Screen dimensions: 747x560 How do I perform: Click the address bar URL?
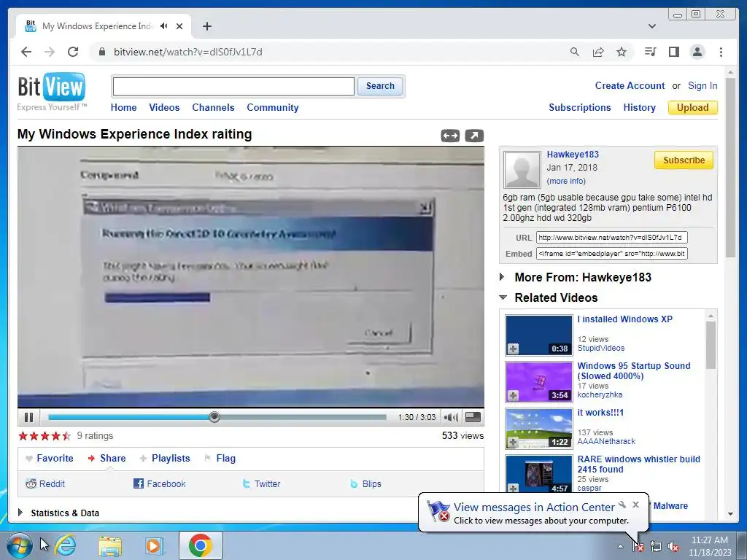(187, 52)
